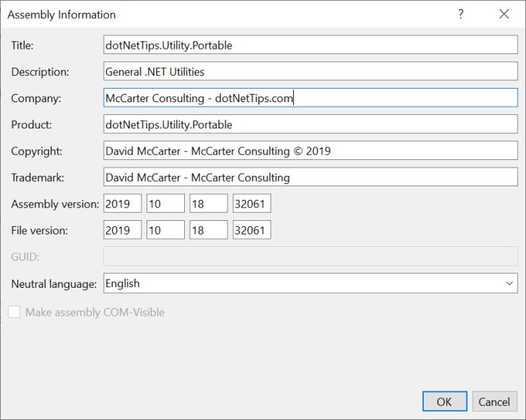526x420 pixels.
Task: Click the Copyright: label
Action: coord(37,152)
